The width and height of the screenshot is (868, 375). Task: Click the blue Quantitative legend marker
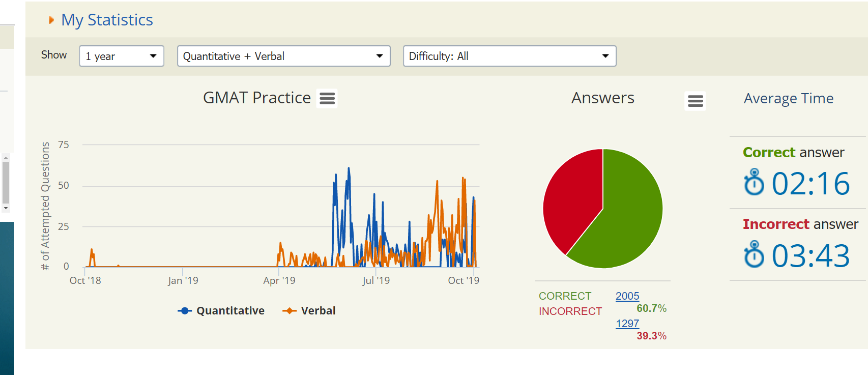(x=185, y=311)
